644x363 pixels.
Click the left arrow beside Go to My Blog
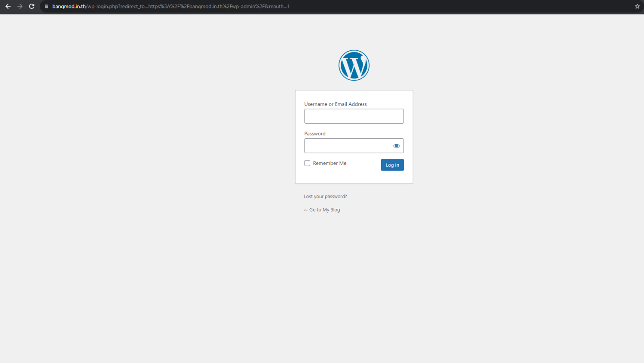[x=306, y=210]
